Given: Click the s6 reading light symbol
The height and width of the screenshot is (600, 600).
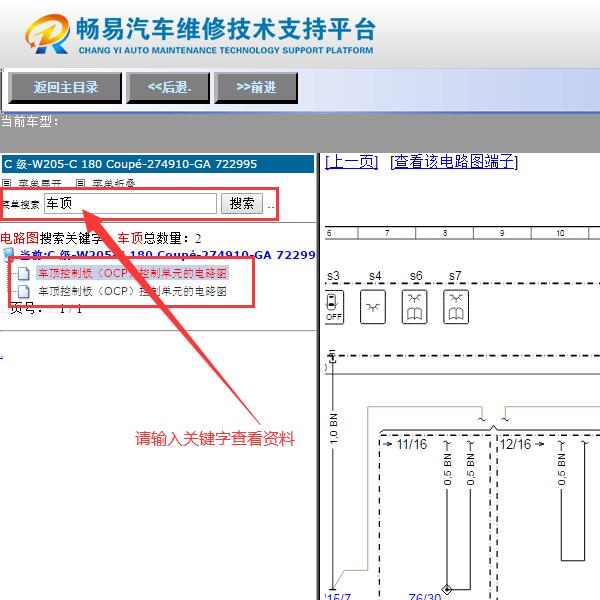Looking at the screenshot, I should pos(414,307).
